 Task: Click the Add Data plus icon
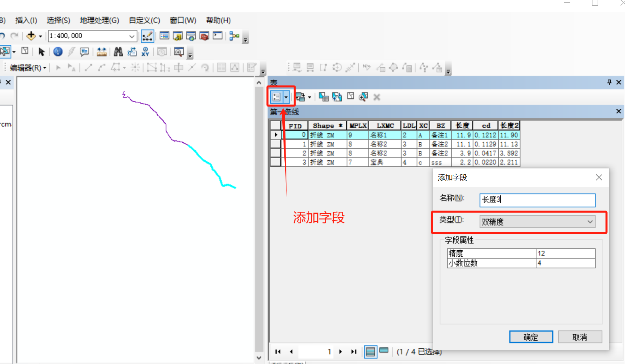tap(31, 36)
